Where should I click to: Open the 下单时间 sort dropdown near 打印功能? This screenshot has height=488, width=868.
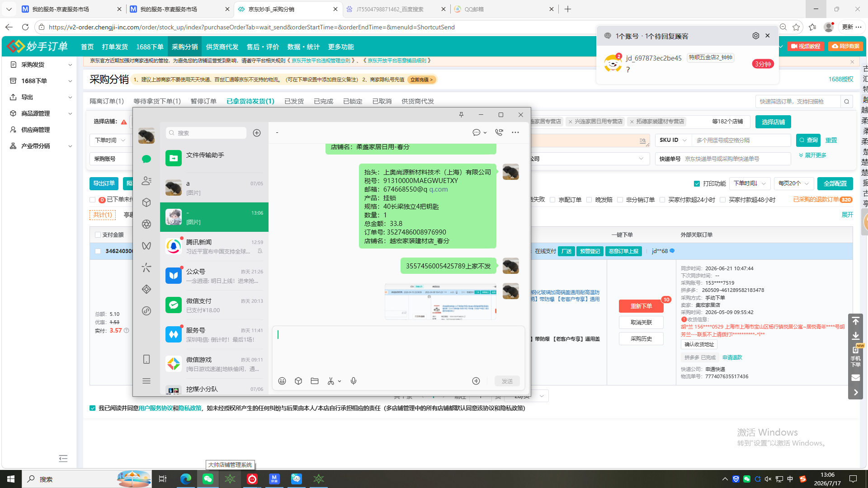pos(750,183)
